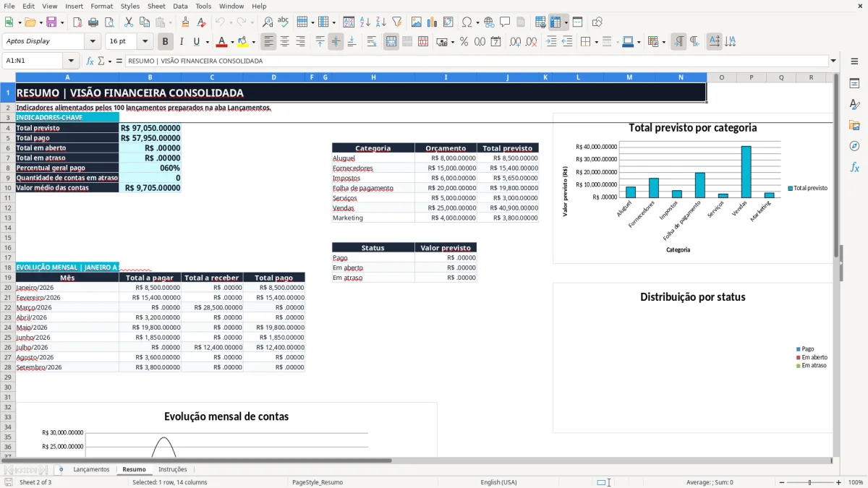Toggle Bold formatting
Screen dimensions: 868x488
[x=166, y=42]
